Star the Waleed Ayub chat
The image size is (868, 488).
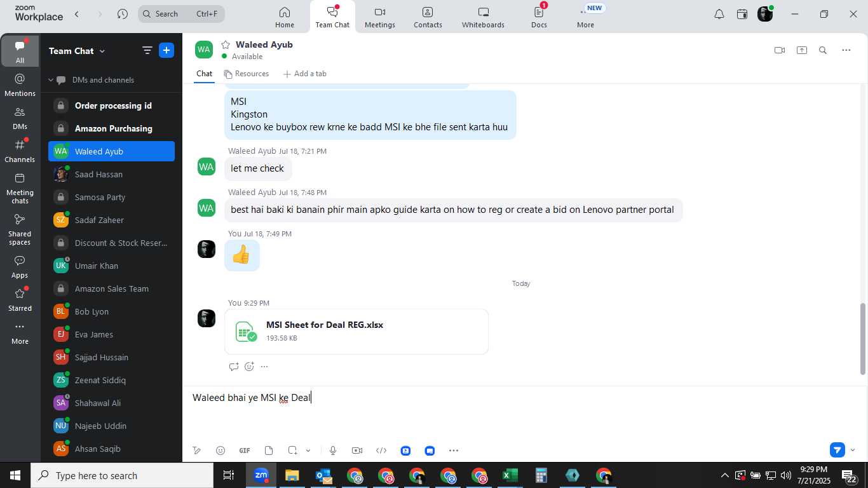click(x=225, y=44)
